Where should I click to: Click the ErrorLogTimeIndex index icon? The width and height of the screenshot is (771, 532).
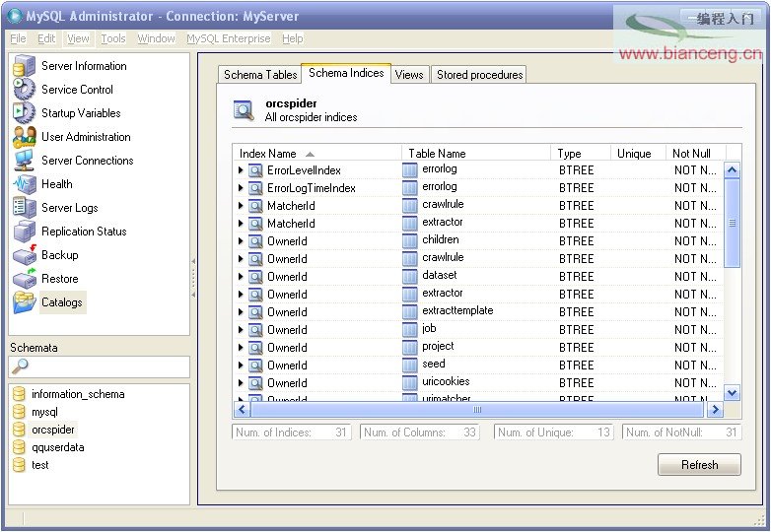point(255,188)
